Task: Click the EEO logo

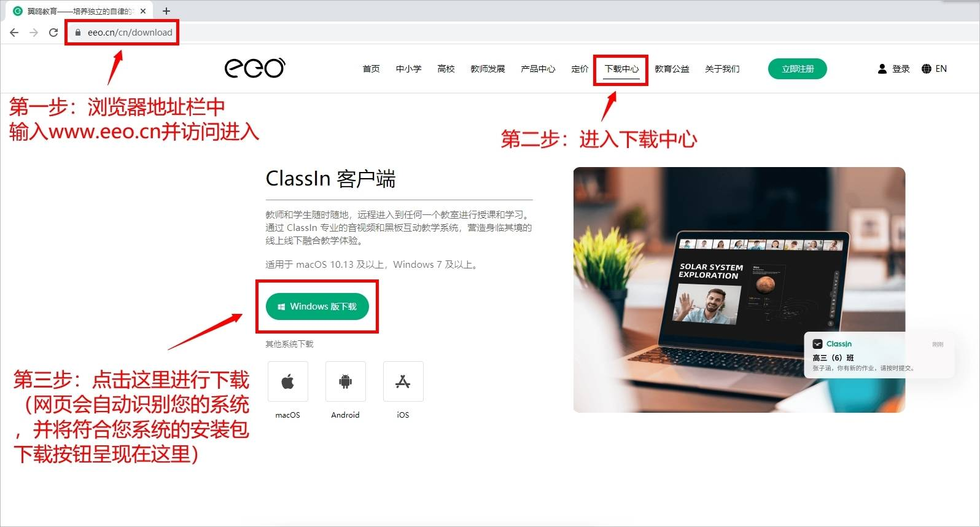Action: pyautogui.click(x=255, y=68)
